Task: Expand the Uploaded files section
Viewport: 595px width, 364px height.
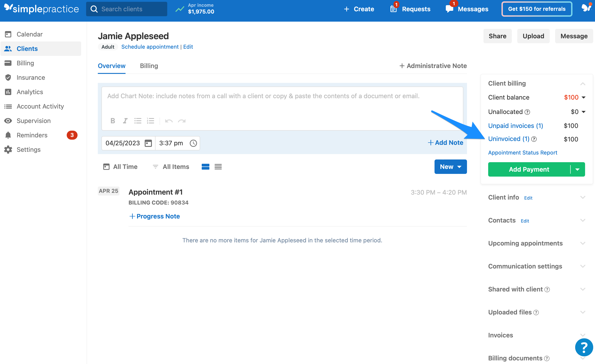Action: click(x=583, y=312)
